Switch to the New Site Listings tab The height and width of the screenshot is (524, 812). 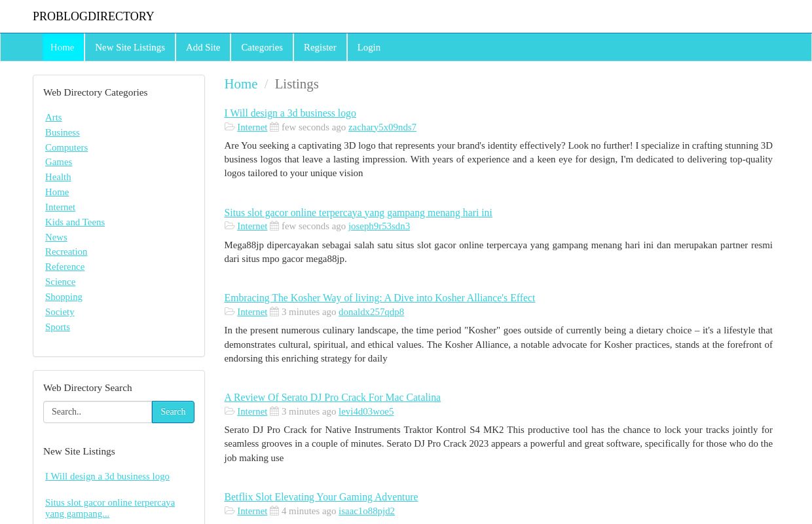point(130,47)
